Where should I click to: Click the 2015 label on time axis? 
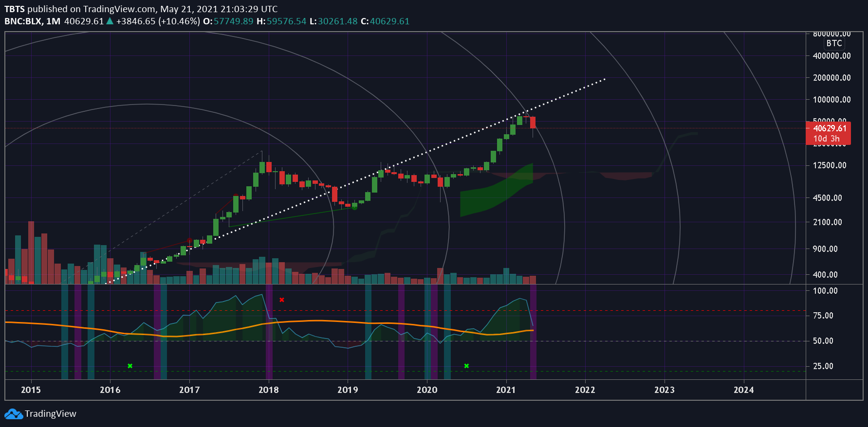(x=31, y=390)
